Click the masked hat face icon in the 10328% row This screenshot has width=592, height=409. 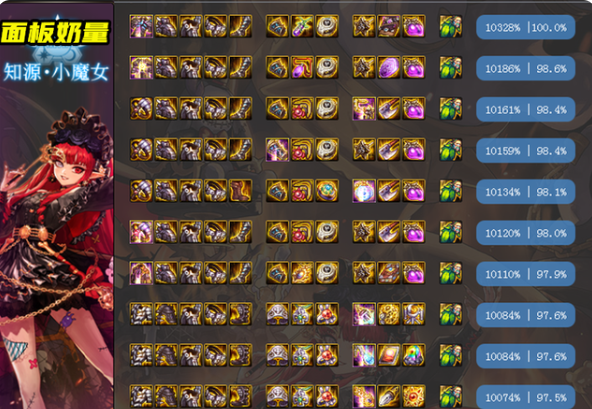tap(389, 26)
